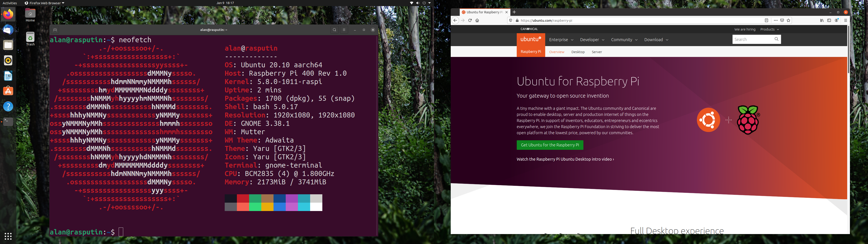Close the Ubuntu for Raspberry Pi tab
Screen dimensions: 868x244
tap(506, 12)
